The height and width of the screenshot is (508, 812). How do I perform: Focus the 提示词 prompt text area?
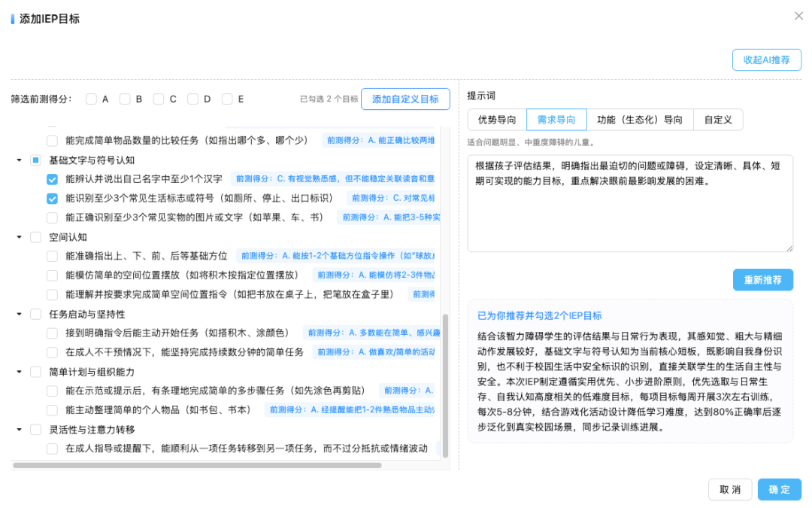pyautogui.click(x=630, y=203)
